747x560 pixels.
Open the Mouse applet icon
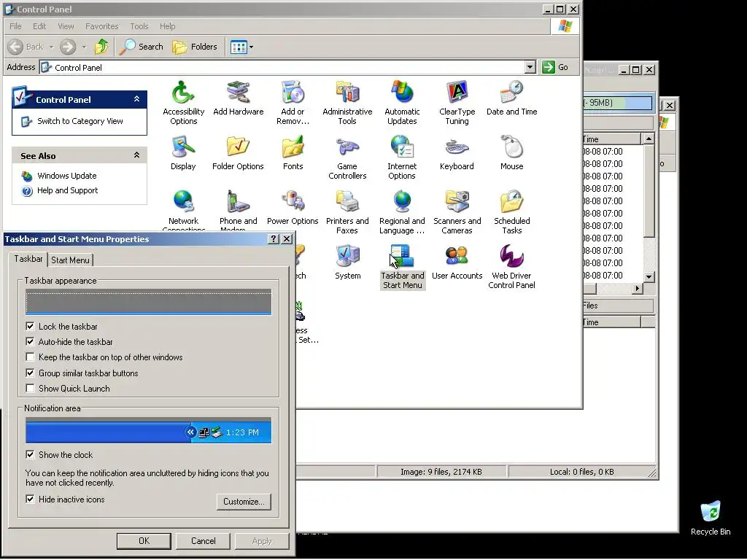(x=511, y=153)
